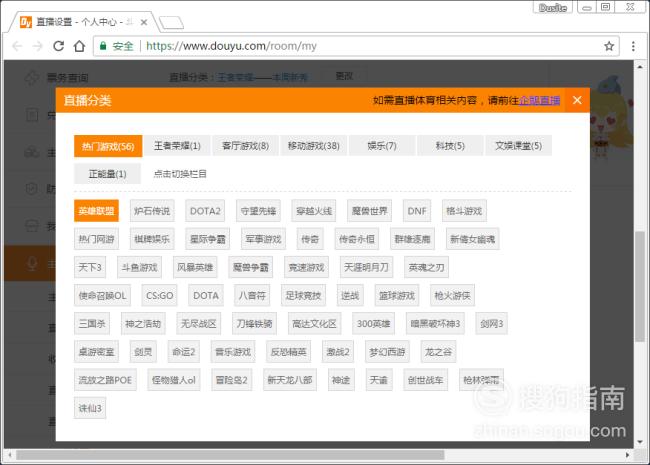Pick the 创世战车 category

[425, 380]
